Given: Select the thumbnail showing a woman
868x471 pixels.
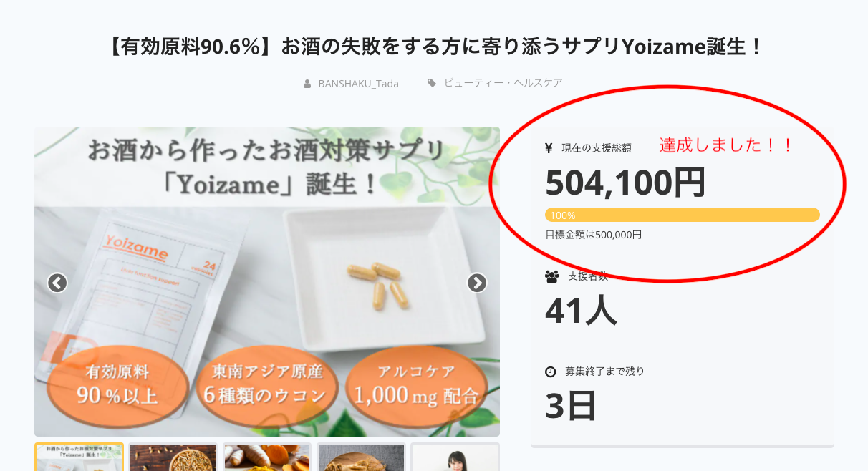Looking at the screenshot, I should [455, 457].
